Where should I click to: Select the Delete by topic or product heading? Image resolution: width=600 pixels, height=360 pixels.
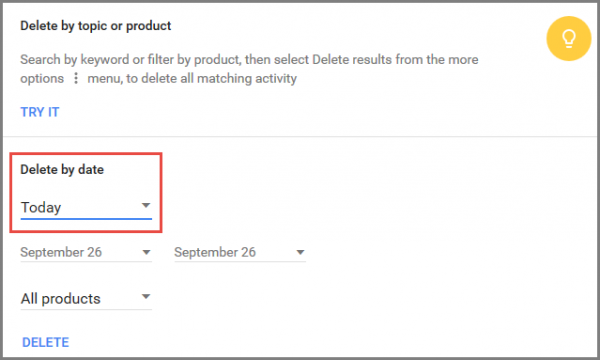point(96,26)
